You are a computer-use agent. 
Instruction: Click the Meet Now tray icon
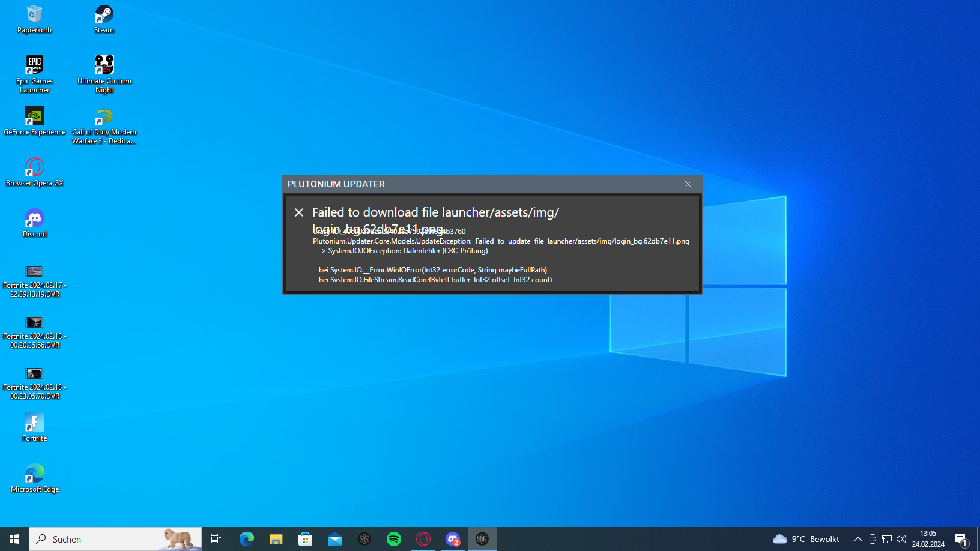pos(873,539)
